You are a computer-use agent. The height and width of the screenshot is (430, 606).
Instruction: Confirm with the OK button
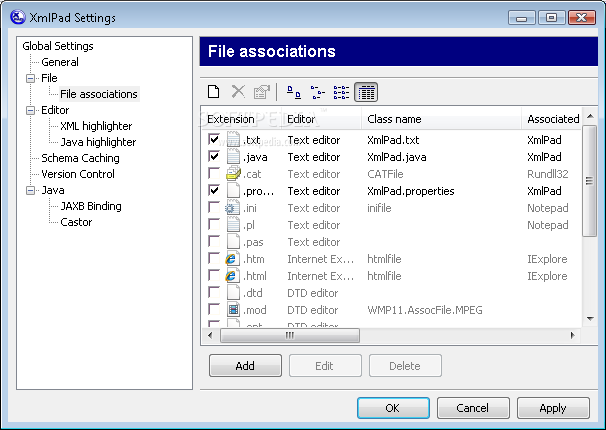point(393,408)
